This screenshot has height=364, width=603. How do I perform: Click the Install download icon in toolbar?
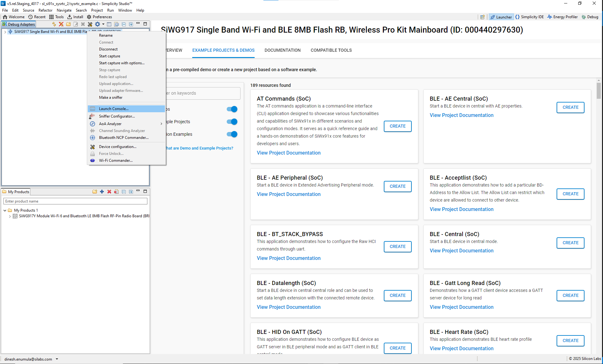click(70, 17)
